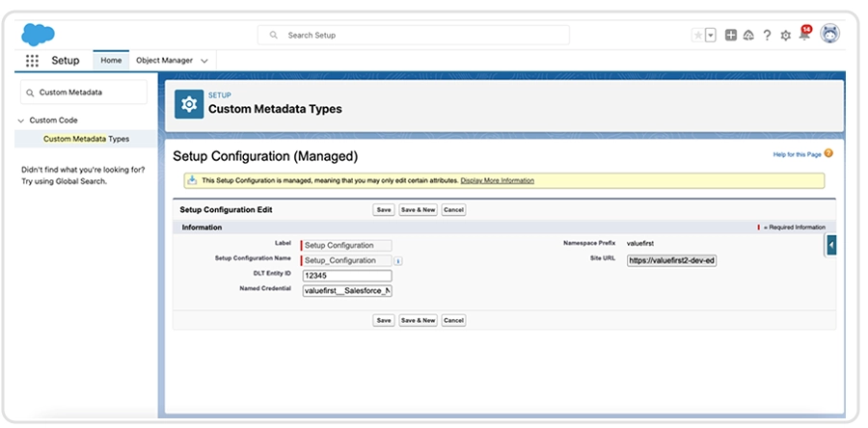Open the App Launcher grid icon
This screenshot has width=868, height=428.
32,60
